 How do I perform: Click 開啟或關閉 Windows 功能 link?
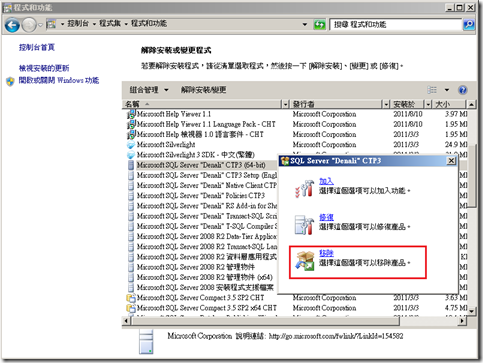(59, 80)
